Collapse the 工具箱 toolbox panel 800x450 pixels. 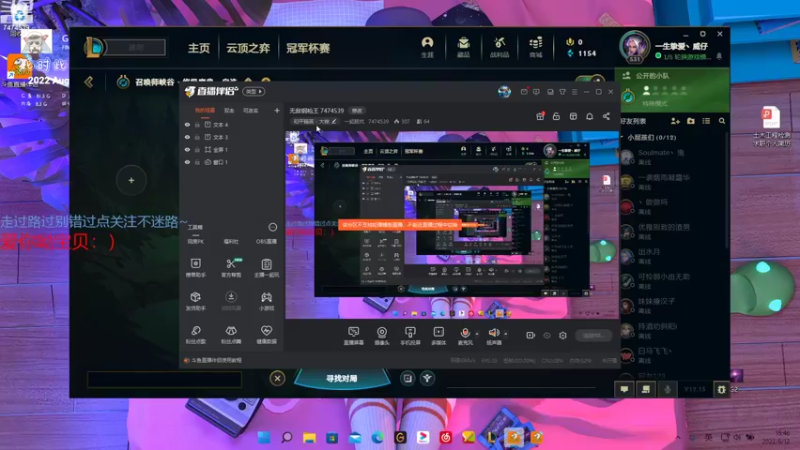pyautogui.click(x=272, y=227)
